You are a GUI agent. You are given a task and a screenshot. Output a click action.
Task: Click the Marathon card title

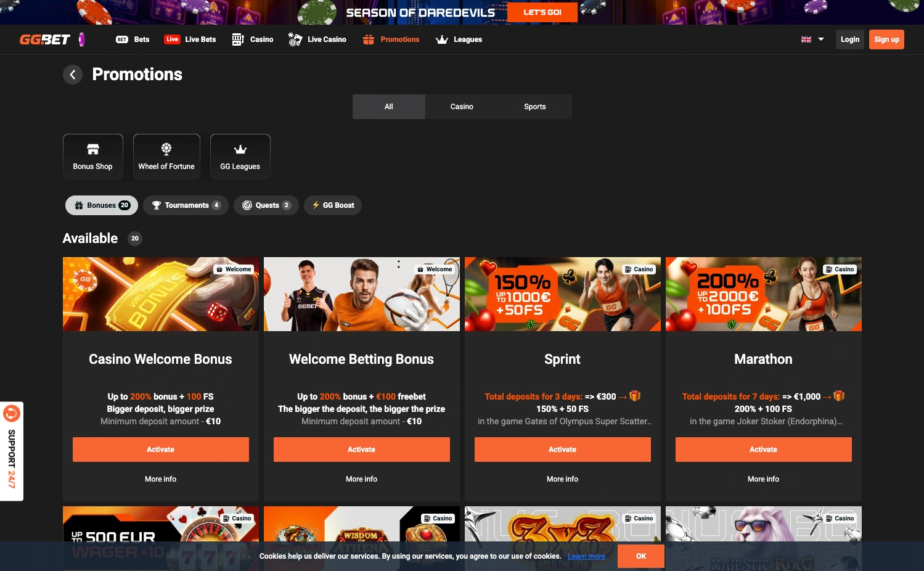[764, 359]
